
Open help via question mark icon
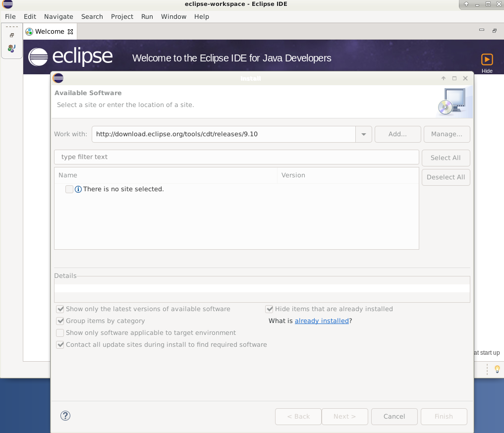point(65,416)
